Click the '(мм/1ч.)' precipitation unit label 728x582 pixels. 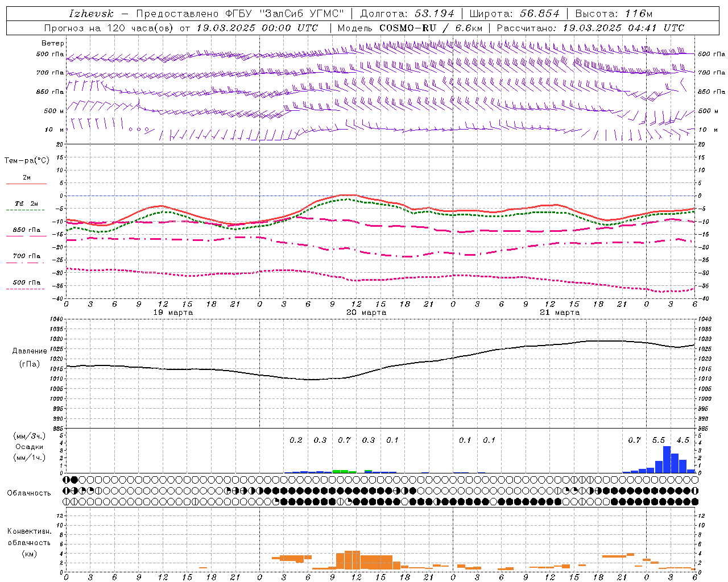(30, 458)
